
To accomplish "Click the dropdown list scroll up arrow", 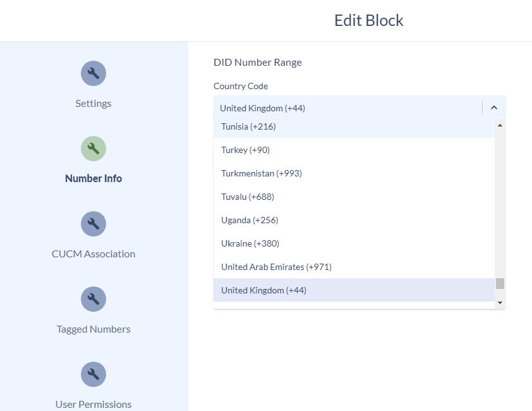I will point(500,125).
